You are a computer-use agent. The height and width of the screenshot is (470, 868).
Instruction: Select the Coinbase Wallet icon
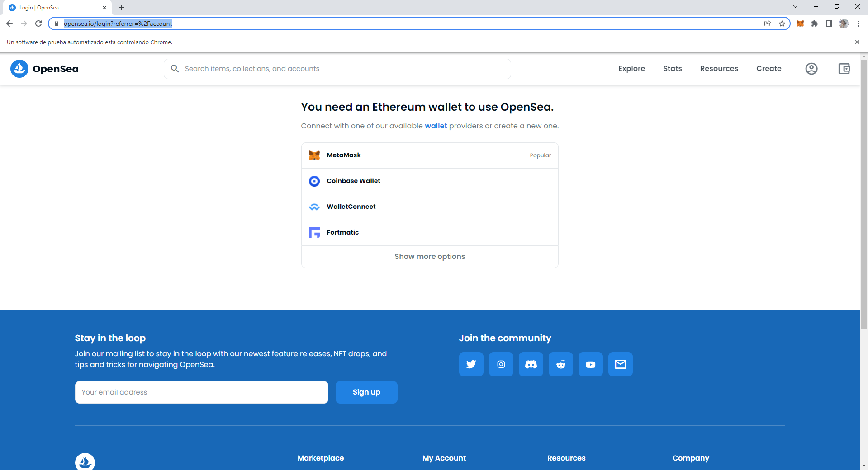point(314,181)
